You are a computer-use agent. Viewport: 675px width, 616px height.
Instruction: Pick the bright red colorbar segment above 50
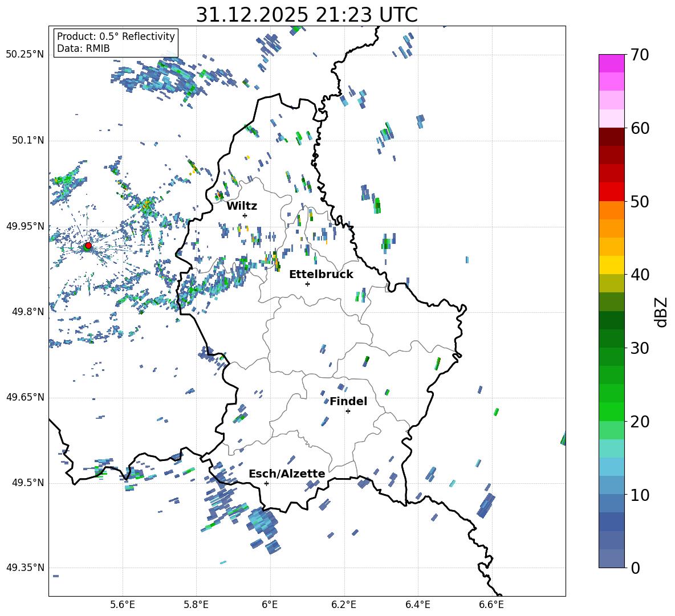tap(612, 191)
